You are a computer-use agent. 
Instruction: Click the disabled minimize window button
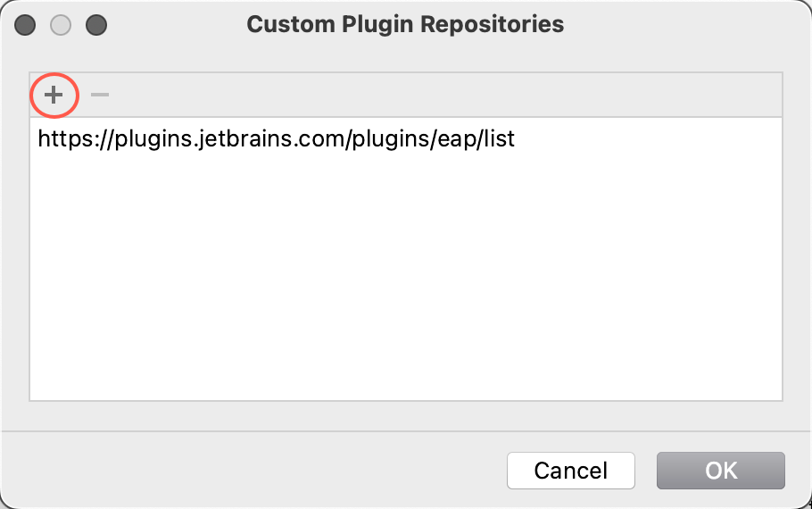[61, 25]
